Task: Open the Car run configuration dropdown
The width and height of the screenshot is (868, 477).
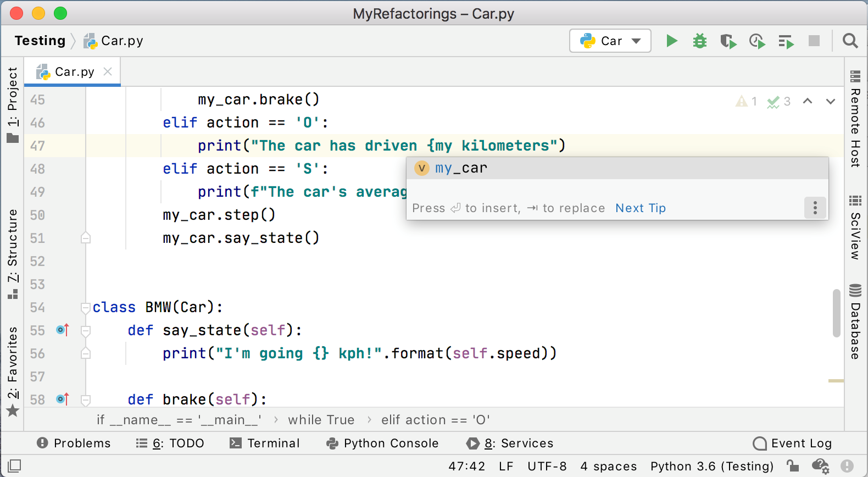Action: click(610, 41)
